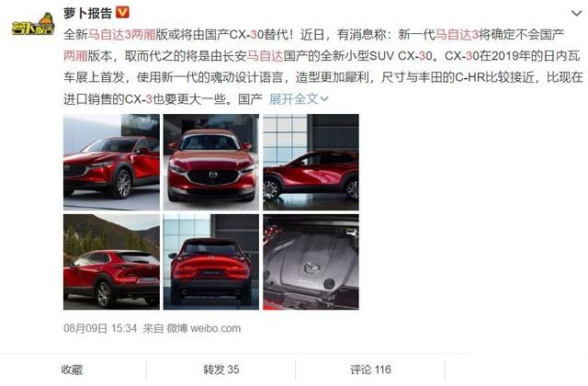Expand full post via 展开全文
This screenshot has height=386, width=588.
[299, 99]
